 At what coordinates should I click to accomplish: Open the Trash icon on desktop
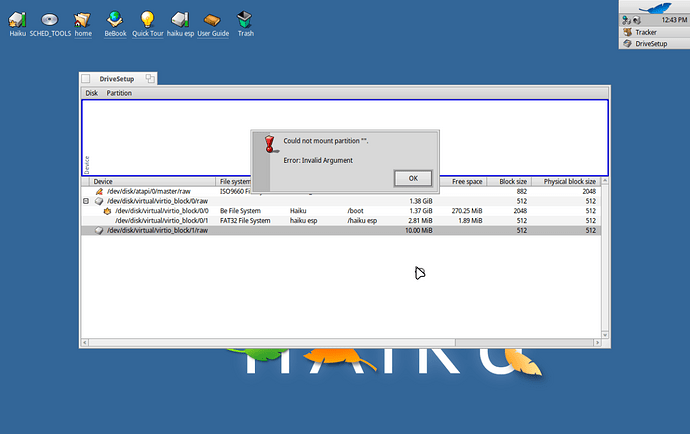tap(245, 19)
